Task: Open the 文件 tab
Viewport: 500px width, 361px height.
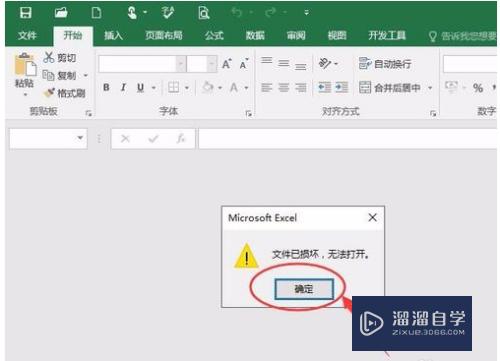Action: [27, 35]
